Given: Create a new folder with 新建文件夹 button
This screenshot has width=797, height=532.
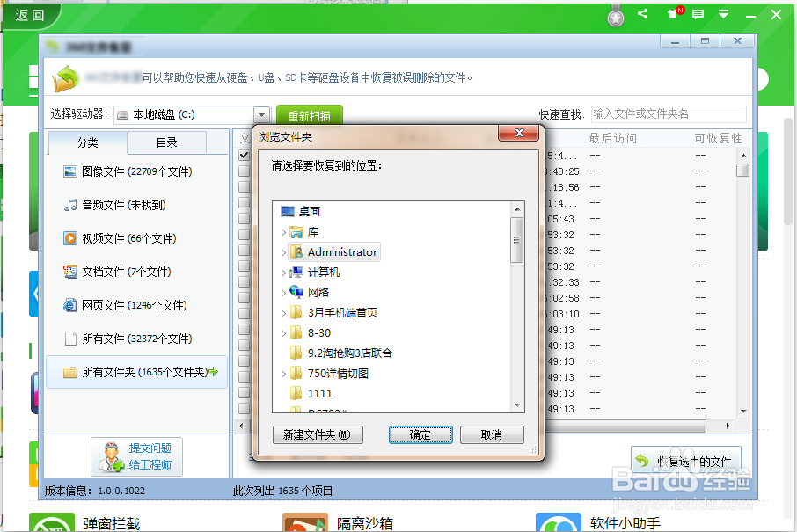Looking at the screenshot, I should 318,434.
